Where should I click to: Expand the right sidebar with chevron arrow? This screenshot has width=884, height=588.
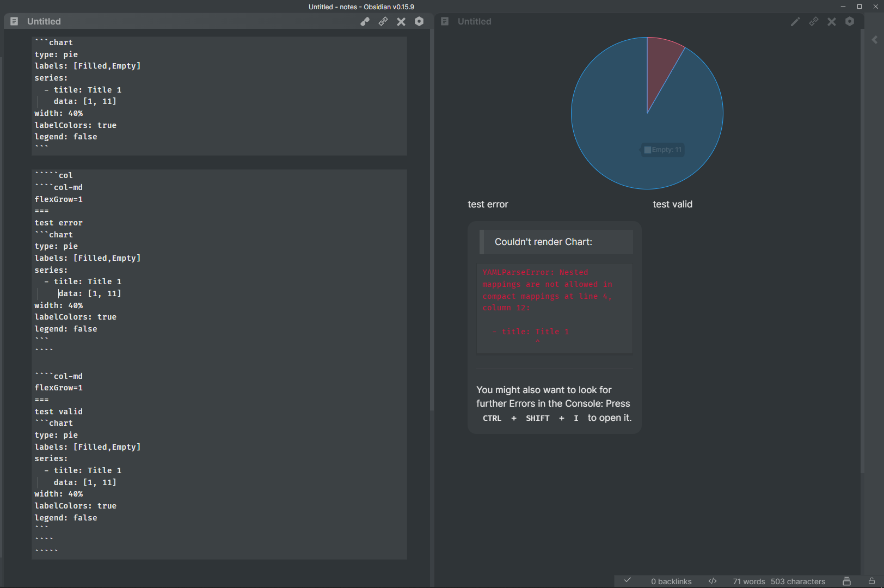click(875, 40)
